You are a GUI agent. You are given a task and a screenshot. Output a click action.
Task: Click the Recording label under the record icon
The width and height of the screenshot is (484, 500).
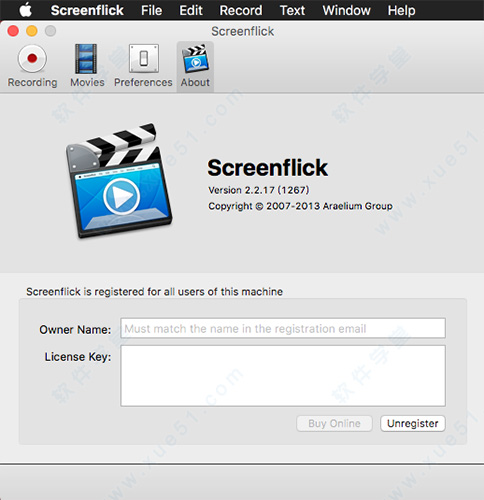(32, 82)
